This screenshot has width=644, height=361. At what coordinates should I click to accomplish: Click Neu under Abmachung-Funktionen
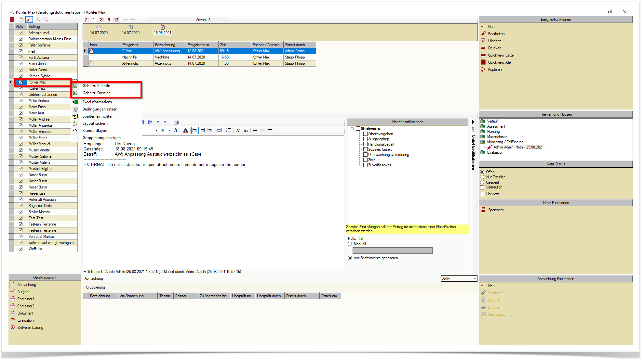[491, 286]
